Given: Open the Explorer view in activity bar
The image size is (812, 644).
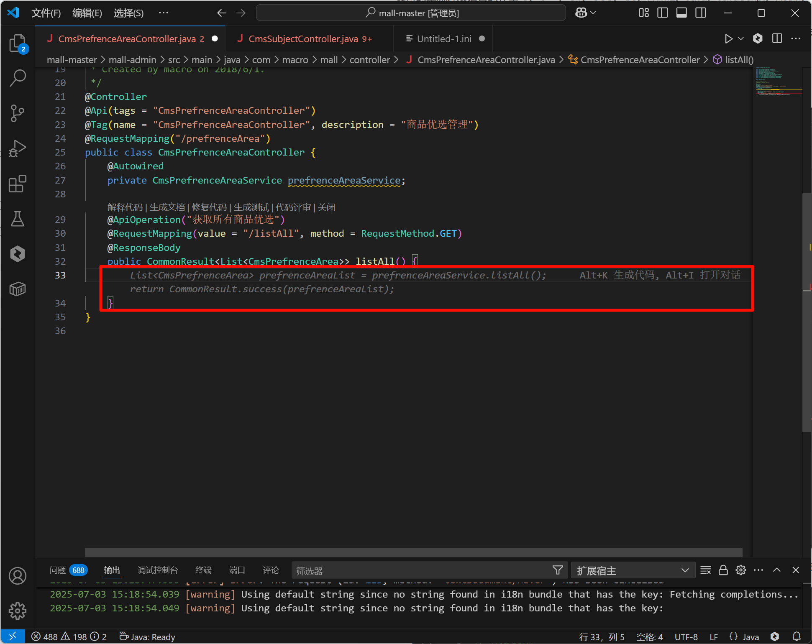Looking at the screenshot, I should coord(18,43).
